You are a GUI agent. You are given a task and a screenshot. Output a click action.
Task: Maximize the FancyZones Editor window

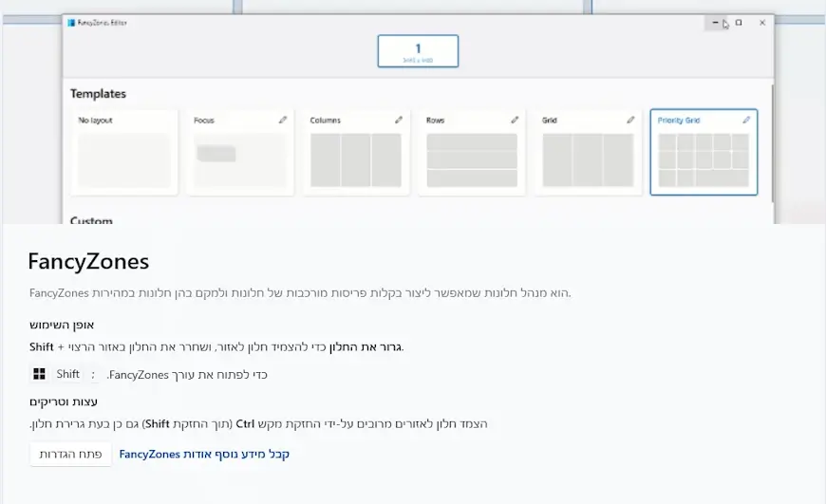[x=739, y=23]
